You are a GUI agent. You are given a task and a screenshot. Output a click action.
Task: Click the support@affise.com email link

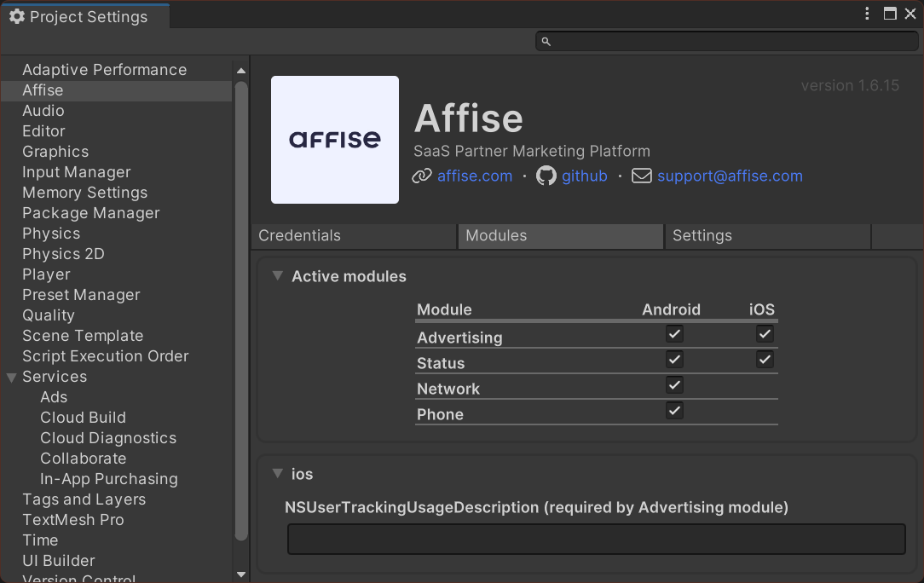pyautogui.click(x=730, y=176)
